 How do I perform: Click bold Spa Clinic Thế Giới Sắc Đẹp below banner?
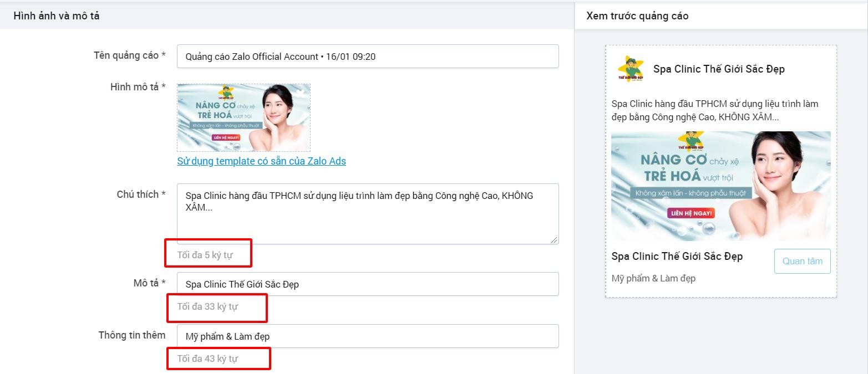click(677, 257)
